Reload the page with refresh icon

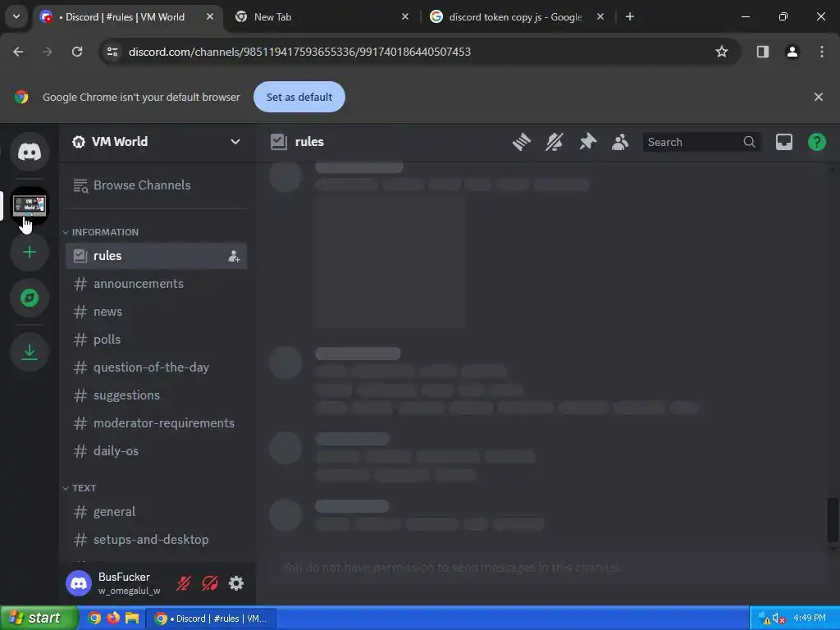point(77,52)
